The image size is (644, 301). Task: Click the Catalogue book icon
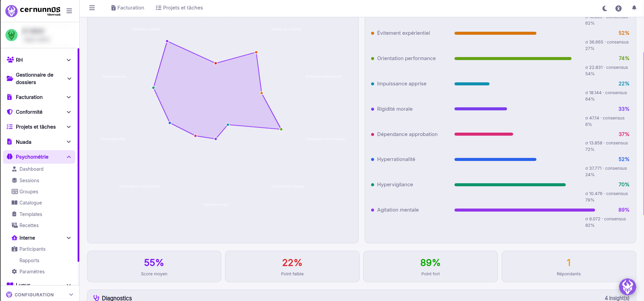(15, 203)
